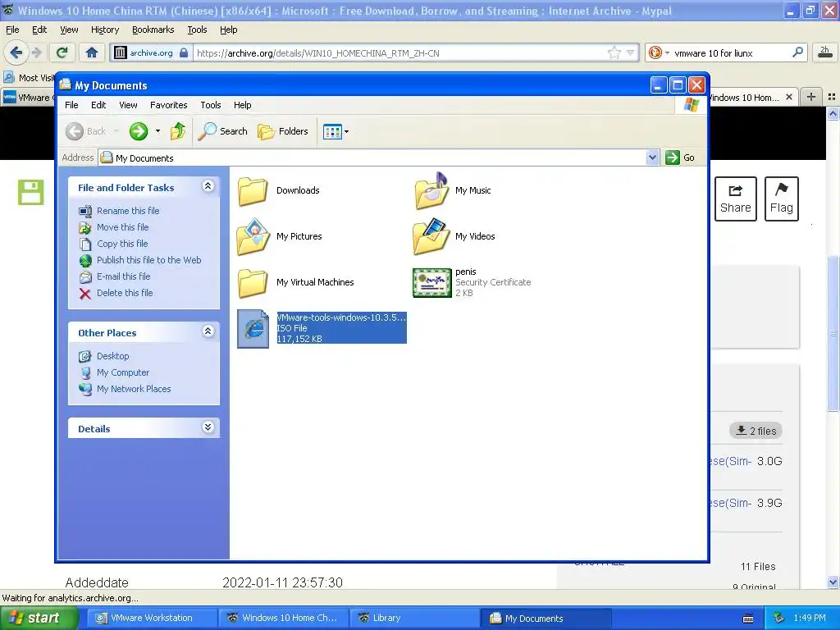
Task: Open the Downloads folder icon
Action: (253, 190)
